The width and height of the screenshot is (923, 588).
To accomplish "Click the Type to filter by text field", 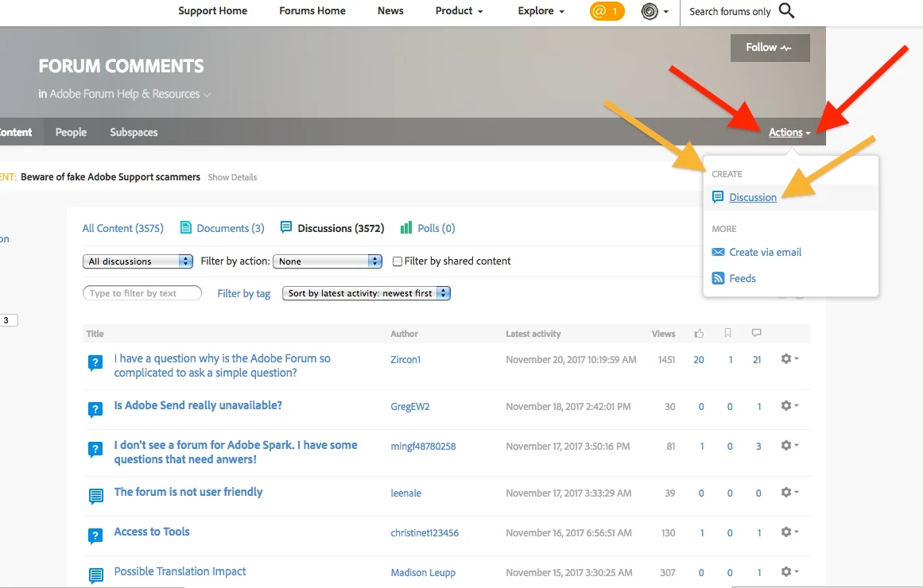I will 142,293.
